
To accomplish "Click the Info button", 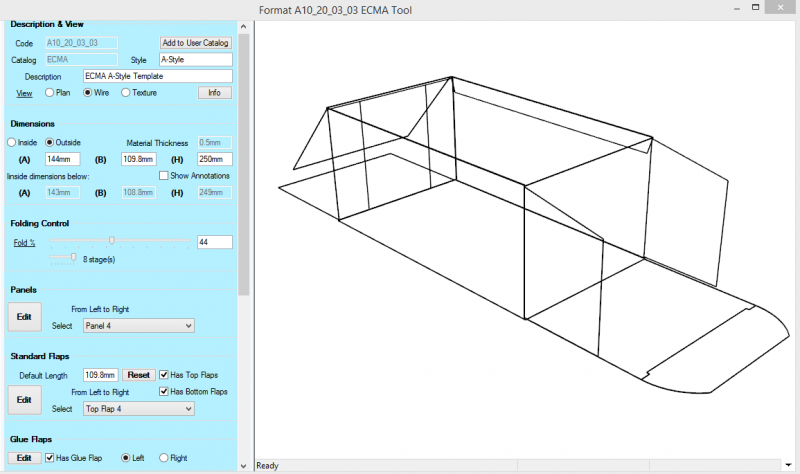I will (x=214, y=92).
